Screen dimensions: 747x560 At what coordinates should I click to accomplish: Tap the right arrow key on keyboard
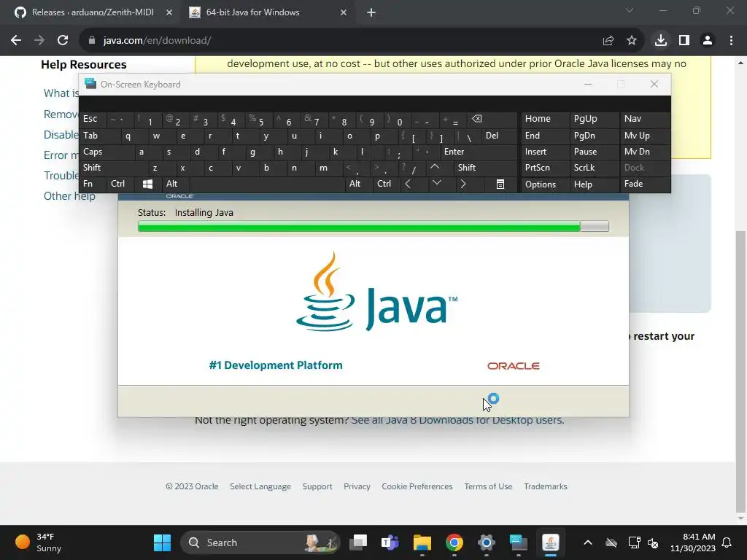click(x=463, y=184)
